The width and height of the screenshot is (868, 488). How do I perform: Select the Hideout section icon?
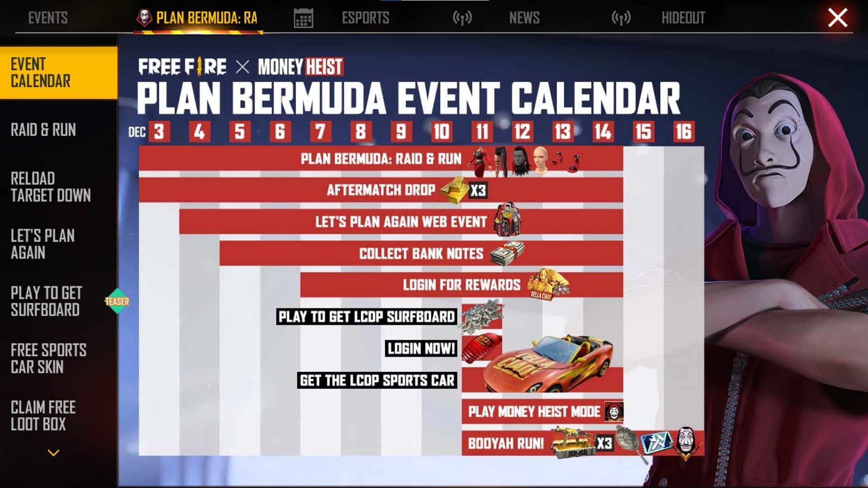point(620,18)
